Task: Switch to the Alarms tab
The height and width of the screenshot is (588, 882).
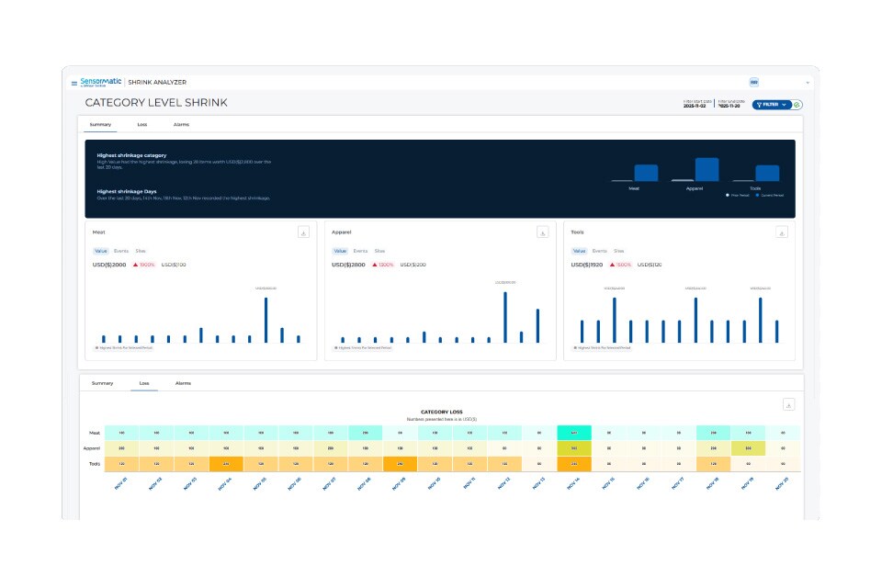Action: click(181, 124)
